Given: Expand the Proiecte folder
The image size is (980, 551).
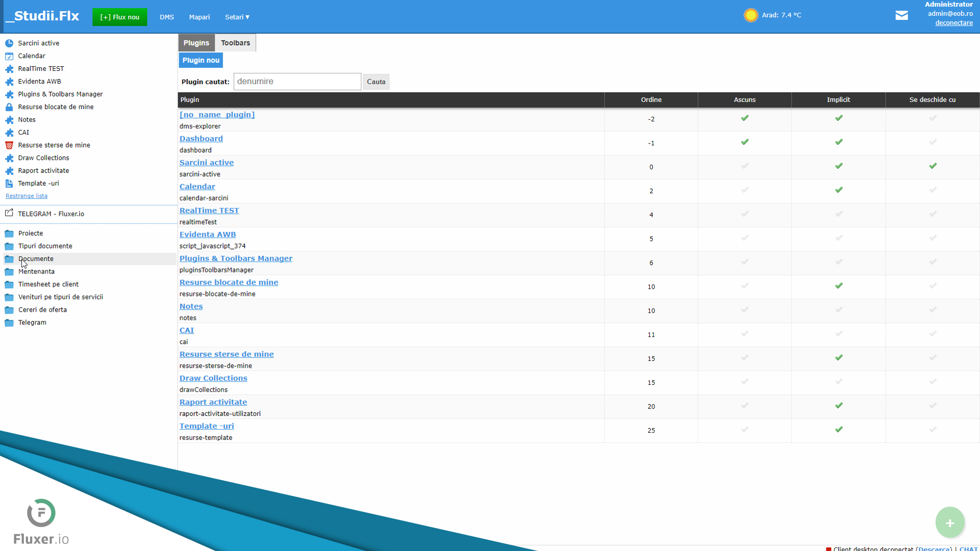Looking at the screenshot, I should coord(31,234).
